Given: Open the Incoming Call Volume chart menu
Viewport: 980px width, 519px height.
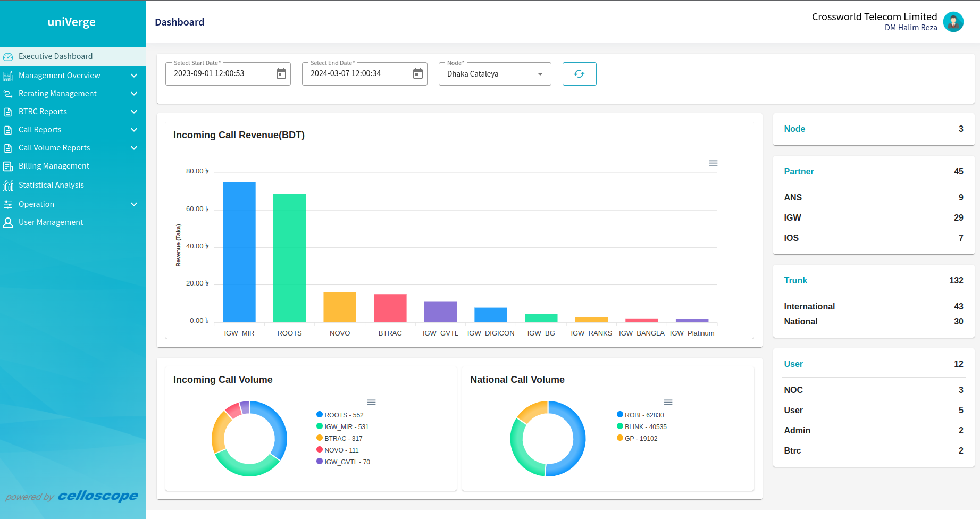Looking at the screenshot, I should tap(372, 403).
